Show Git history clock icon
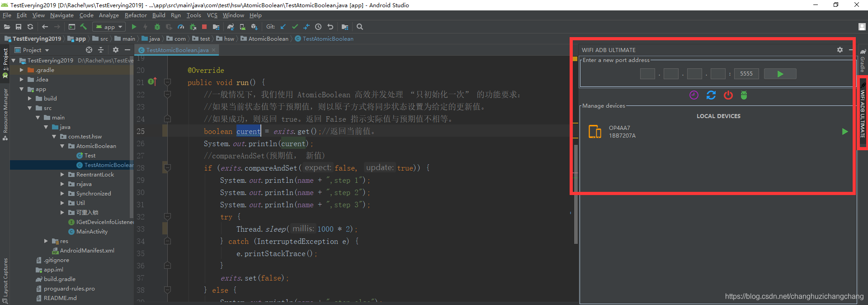Screen dimensions: 868x305 [x=318, y=27]
